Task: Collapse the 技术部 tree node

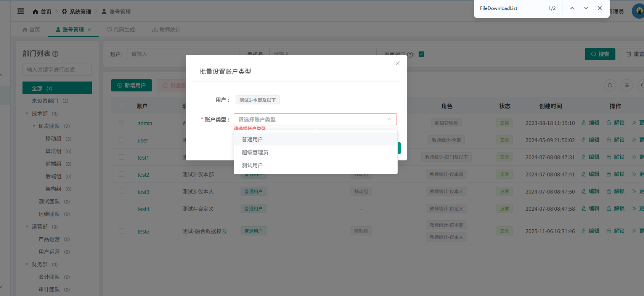Action: [27, 114]
